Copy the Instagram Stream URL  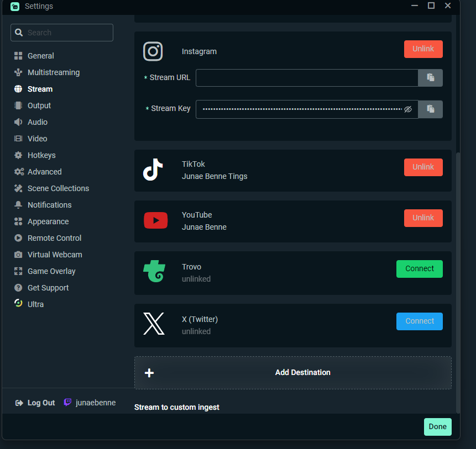tap(430, 77)
